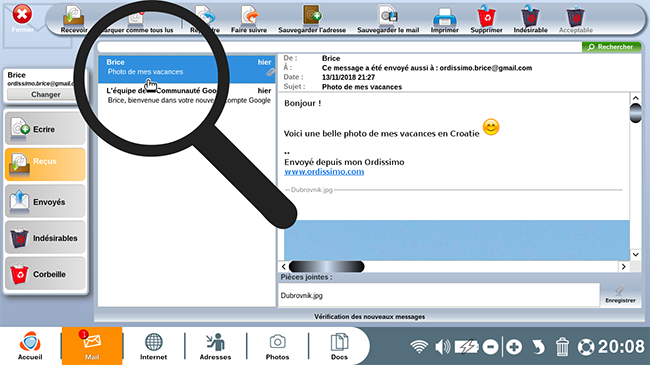Click the message vertical scrollbar thumb

(635, 113)
